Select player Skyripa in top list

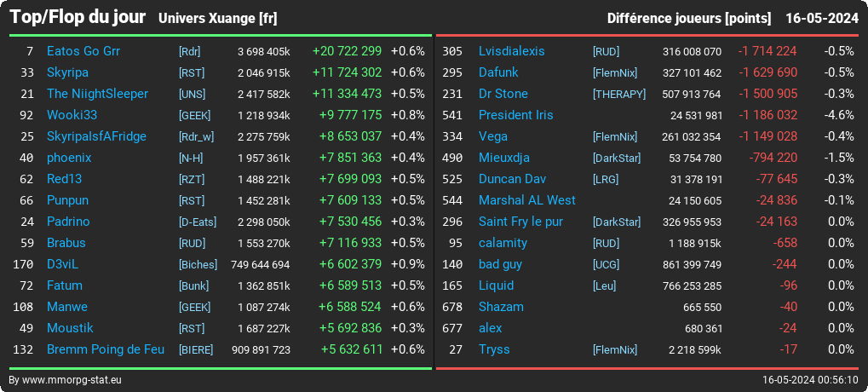pos(67,72)
